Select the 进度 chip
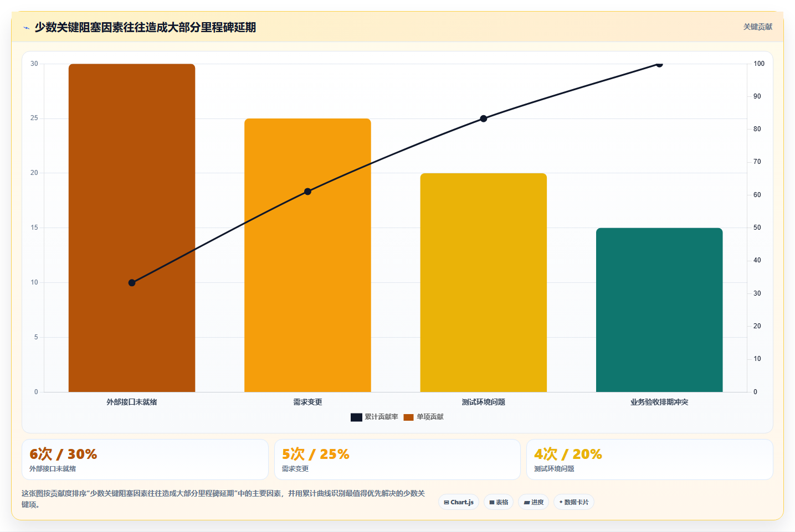The width and height of the screenshot is (795, 532). (x=534, y=502)
